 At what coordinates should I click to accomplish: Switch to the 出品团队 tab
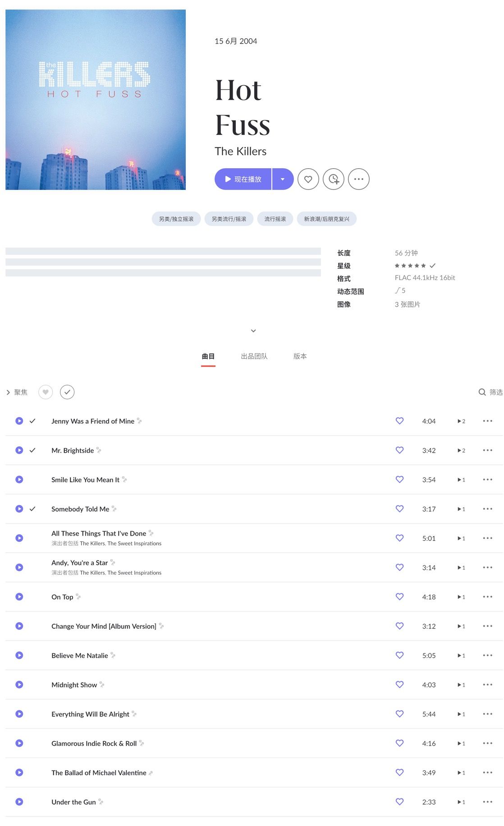click(x=254, y=356)
